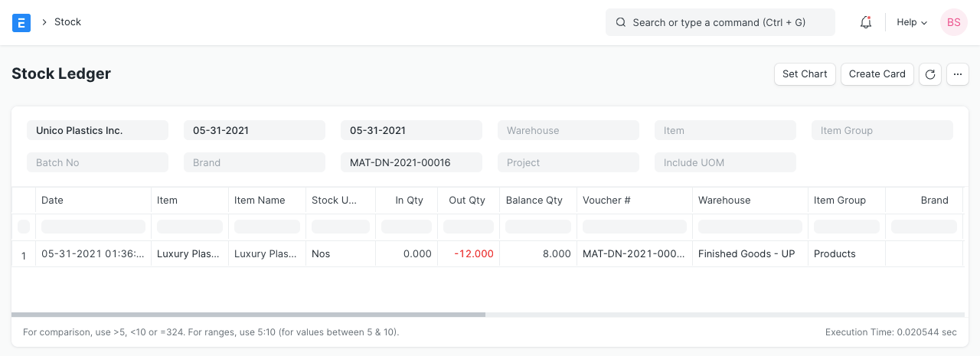The width and height of the screenshot is (980, 356).
Task: Select the Nos stock UOM cell
Action: (340, 253)
